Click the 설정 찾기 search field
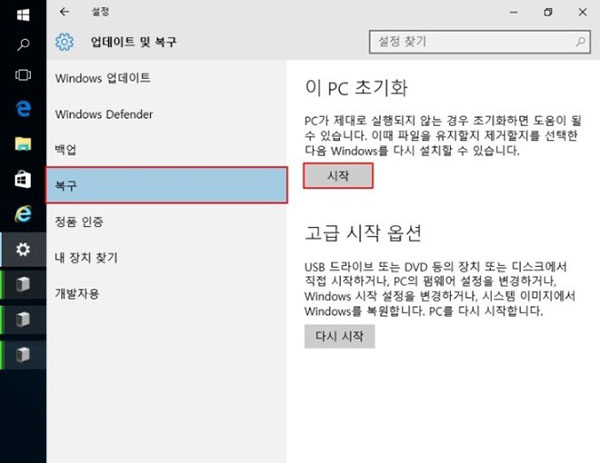The image size is (600, 463). click(x=479, y=42)
